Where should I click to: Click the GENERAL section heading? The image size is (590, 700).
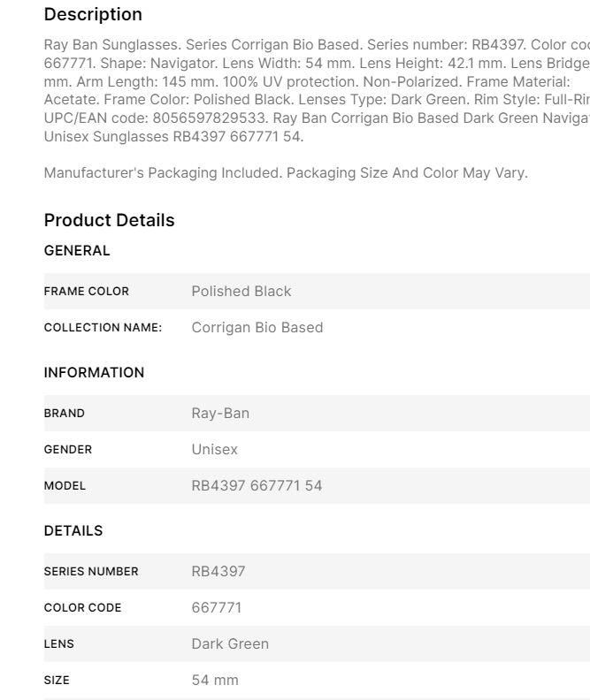coord(77,250)
